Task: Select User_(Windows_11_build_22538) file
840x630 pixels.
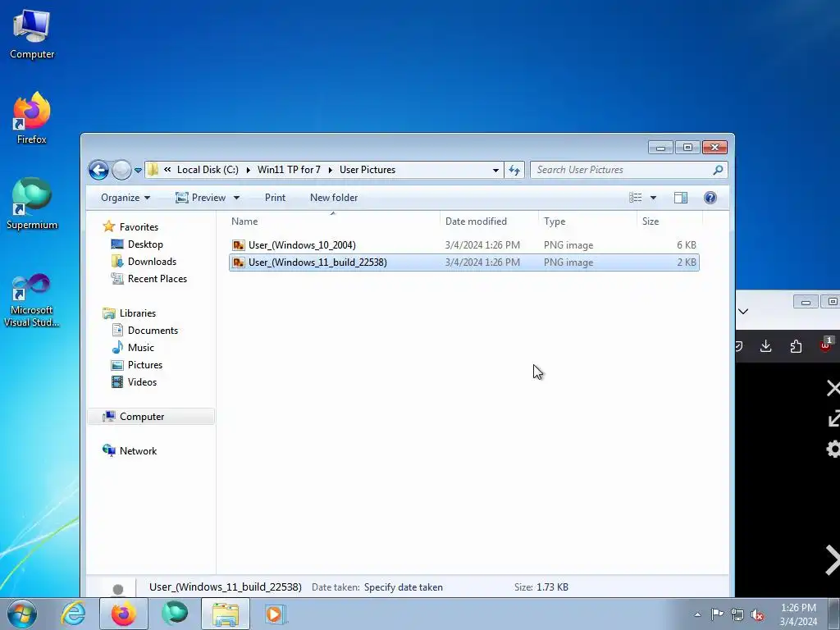Action: (464, 262)
